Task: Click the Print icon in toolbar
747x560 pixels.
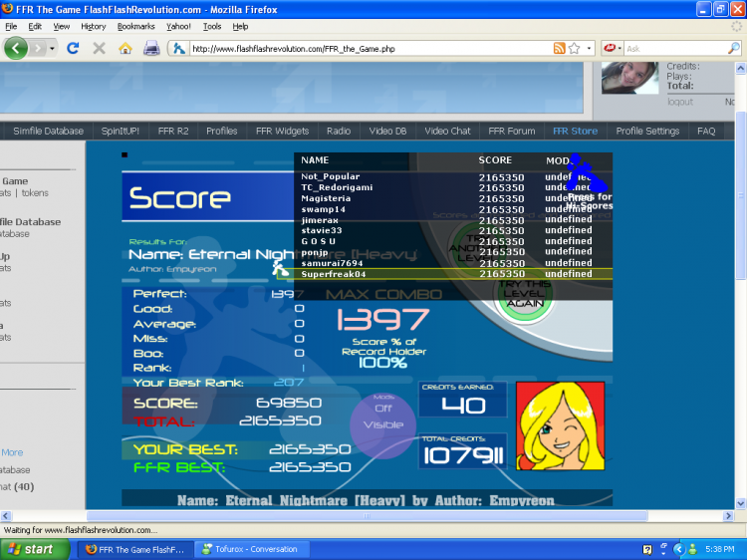Action: pyautogui.click(x=151, y=48)
